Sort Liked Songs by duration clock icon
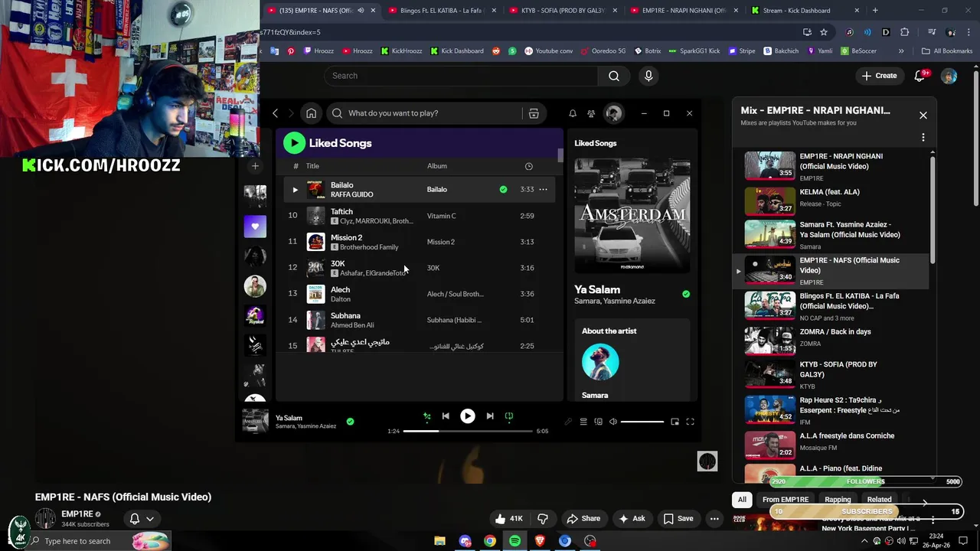Screen dimensions: 980x551 tap(528, 166)
